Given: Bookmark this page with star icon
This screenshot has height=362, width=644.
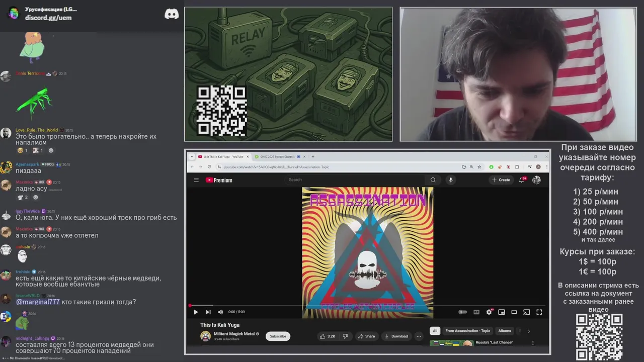Looking at the screenshot, I should (479, 167).
